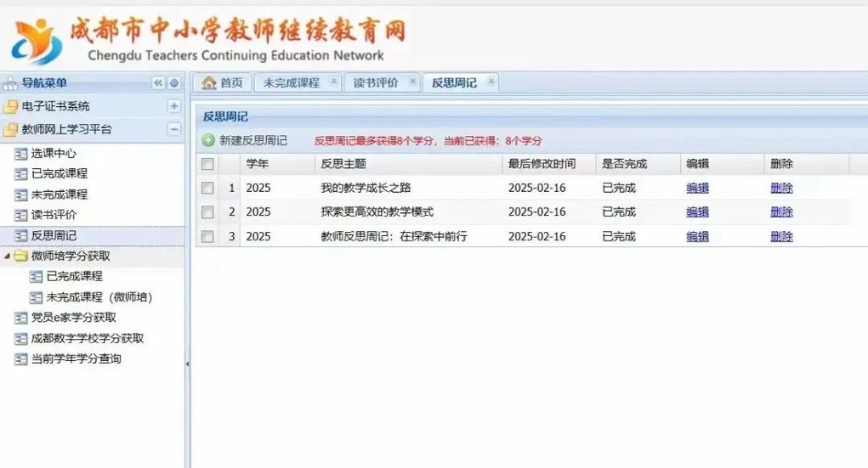The width and height of the screenshot is (868, 468).
Task: Click the home icon on 首页 tab
Action: click(208, 83)
